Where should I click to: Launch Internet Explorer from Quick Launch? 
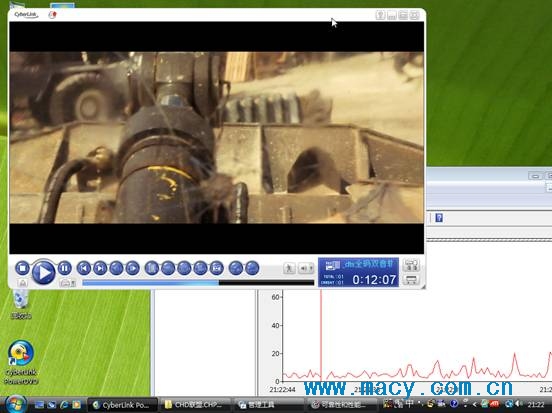click(x=64, y=405)
